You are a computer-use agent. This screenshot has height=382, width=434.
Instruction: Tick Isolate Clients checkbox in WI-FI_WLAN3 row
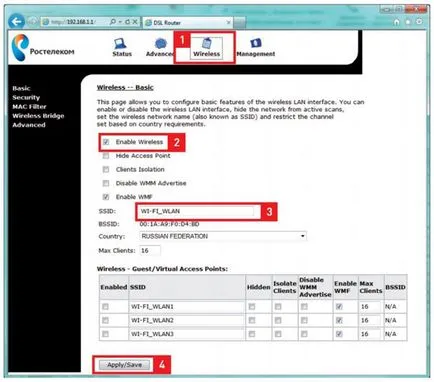click(x=278, y=334)
